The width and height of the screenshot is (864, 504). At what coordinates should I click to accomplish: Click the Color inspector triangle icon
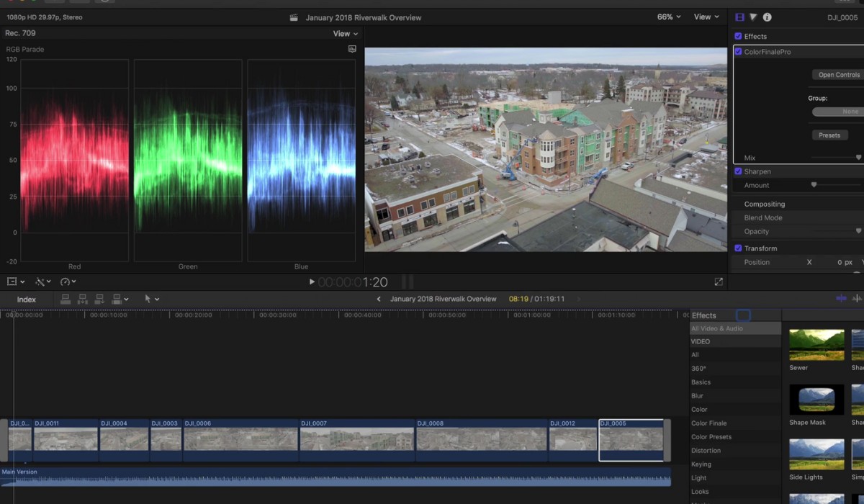point(753,17)
